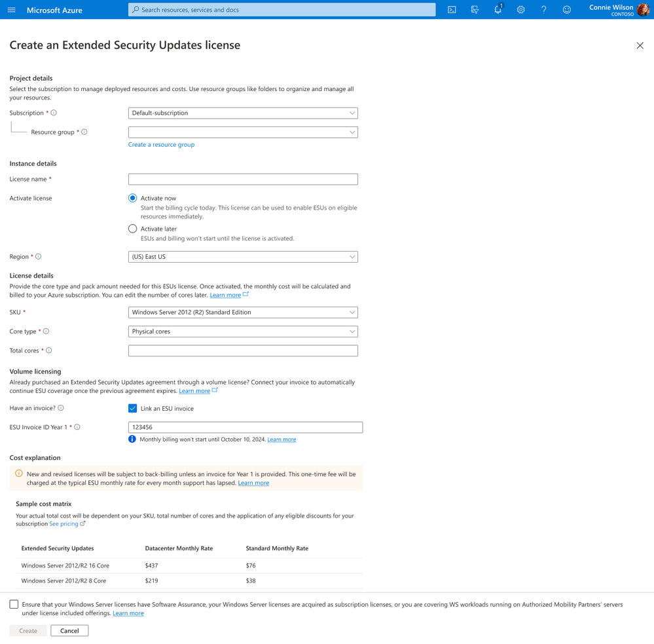Click Learn more in Volume licensing
The height and width of the screenshot is (644, 654).
pos(194,391)
